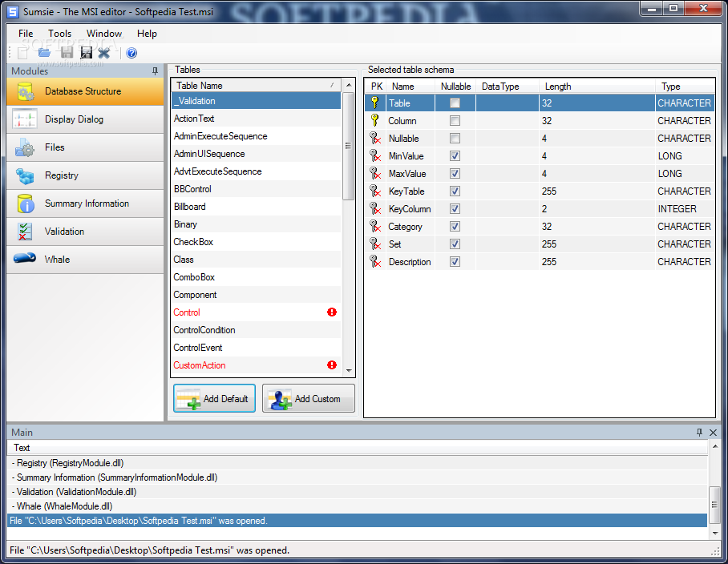Click the Save floppy disk icon

(67, 53)
